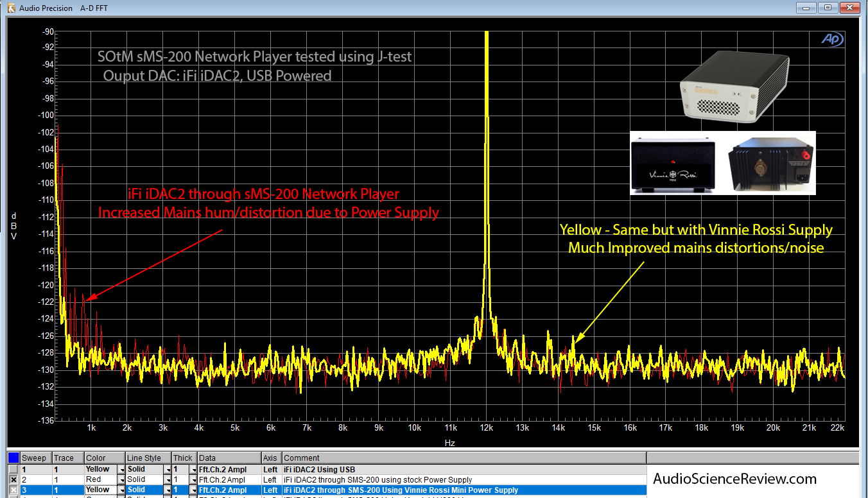Uncheck the sweep 3 Vinnie Rossi trace checkbox

coord(13,490)
